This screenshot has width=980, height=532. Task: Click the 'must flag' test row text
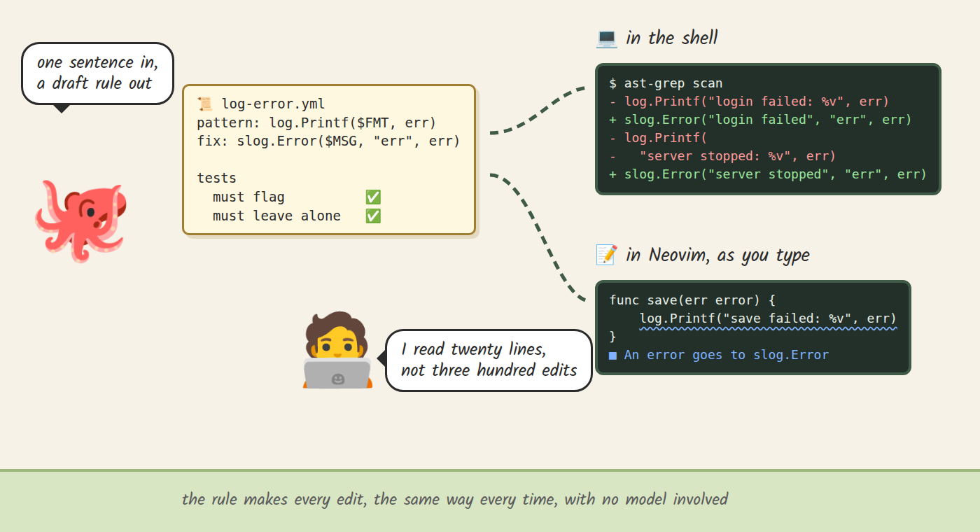click(x=248, y=197)
